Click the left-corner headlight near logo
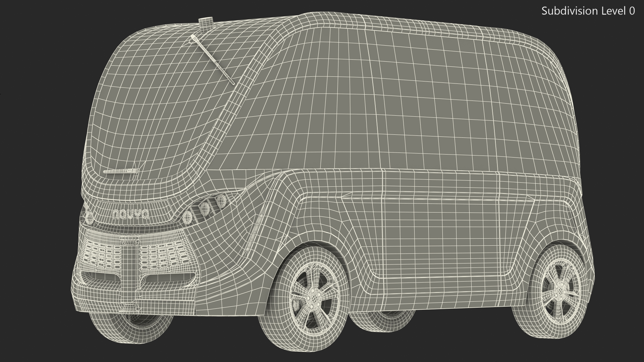Image resolution: width=644 pixels, height=362 pixels. 89,218
